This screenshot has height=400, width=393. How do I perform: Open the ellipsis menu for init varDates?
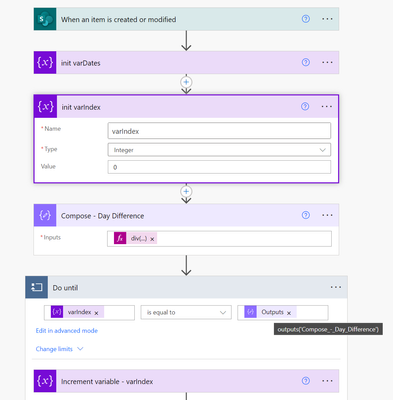(327, 62)
